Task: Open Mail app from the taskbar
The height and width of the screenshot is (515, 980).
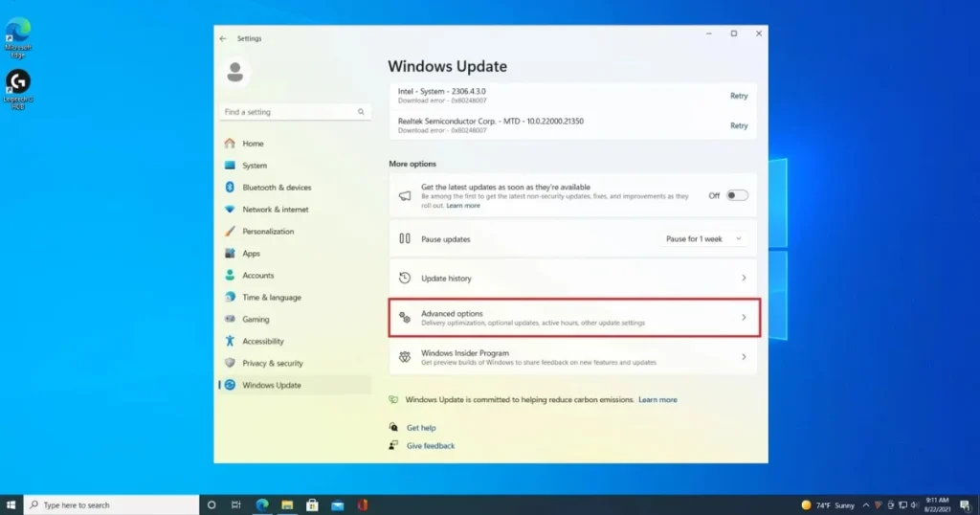Action: pos(338,505)
